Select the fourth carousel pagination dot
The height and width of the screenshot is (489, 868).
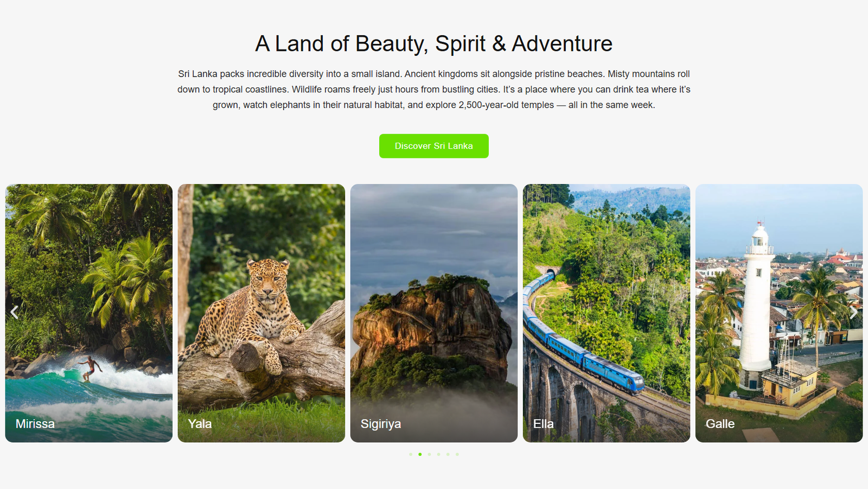438,454
